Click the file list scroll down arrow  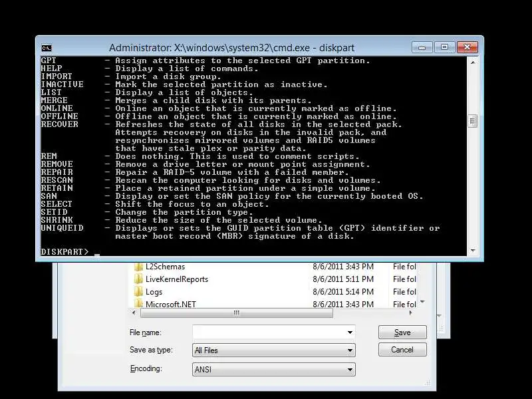pos(422,302)
